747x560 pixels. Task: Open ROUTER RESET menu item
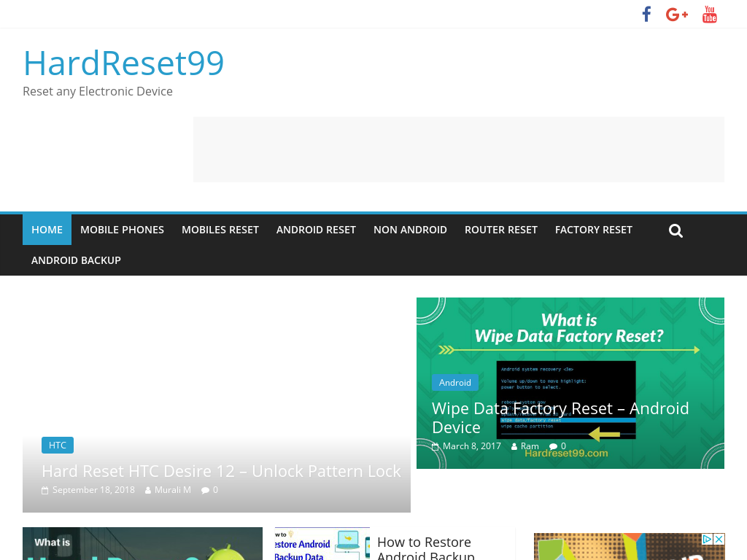click(500, 230)
